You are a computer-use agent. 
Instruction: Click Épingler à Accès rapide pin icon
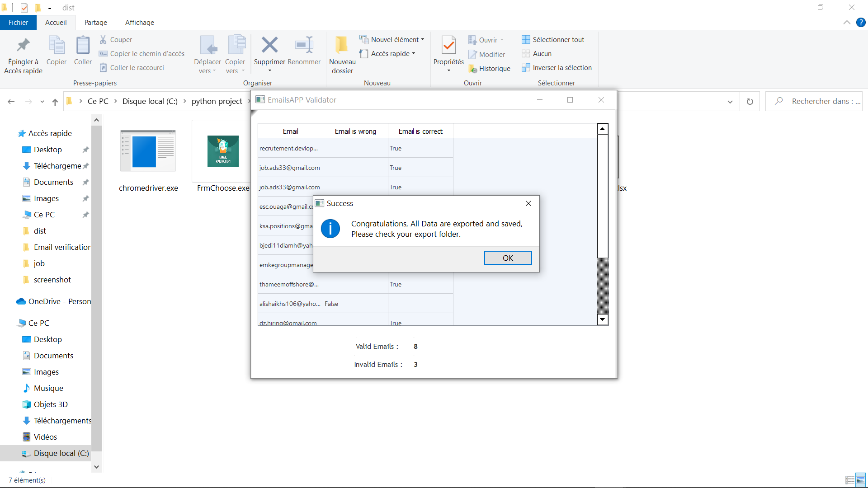[23, 45]
